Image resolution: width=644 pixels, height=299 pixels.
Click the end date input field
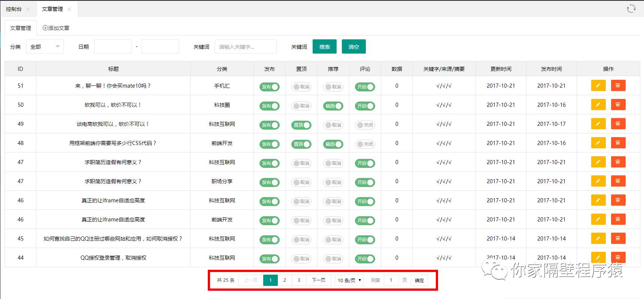tap(160, 46)
